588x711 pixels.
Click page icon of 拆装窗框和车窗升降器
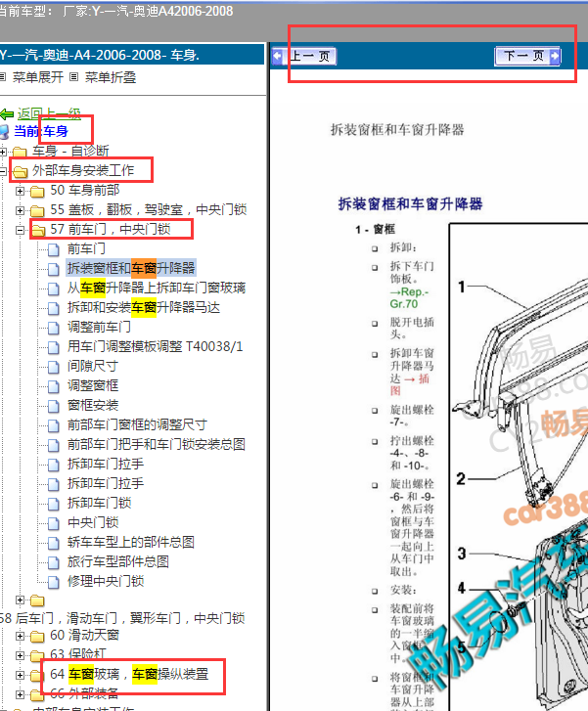click(x=54, y=269)
